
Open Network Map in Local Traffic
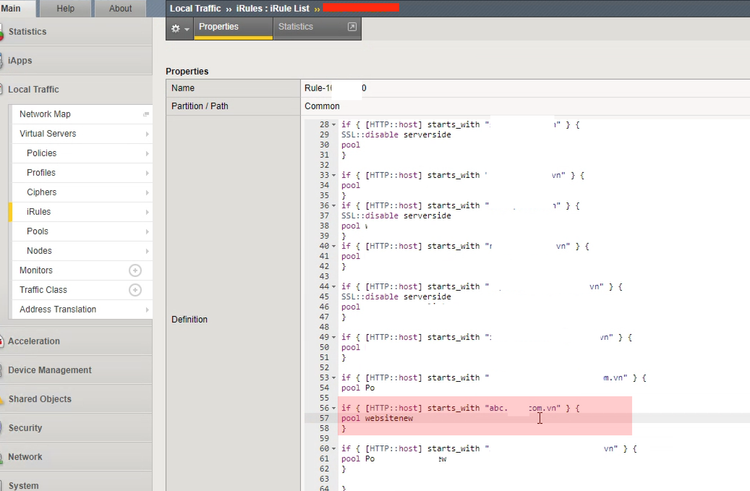click(45, 114)
